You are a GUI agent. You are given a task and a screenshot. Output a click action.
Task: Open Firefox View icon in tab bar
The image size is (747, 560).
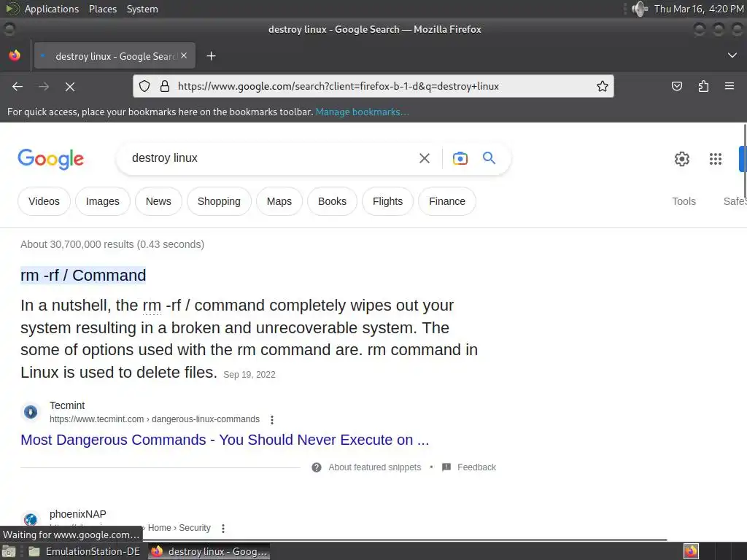15,55
